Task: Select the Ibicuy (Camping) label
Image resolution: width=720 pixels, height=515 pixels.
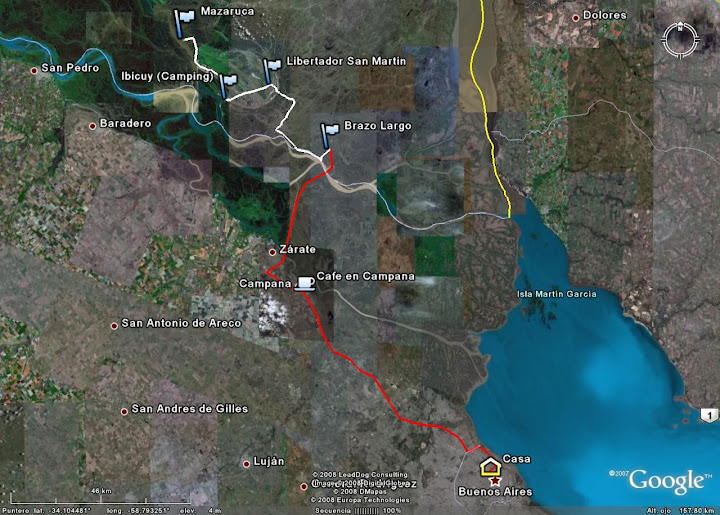Action: pos(168,76)
